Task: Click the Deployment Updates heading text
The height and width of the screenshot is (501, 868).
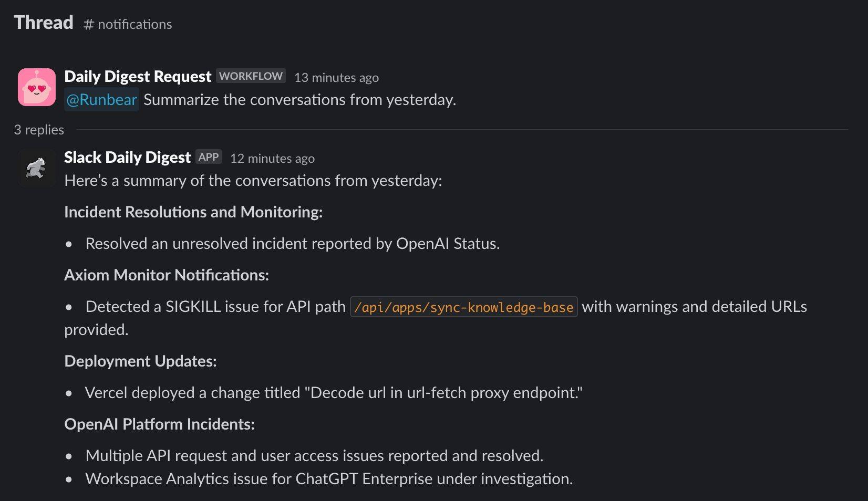Action: 140,361
